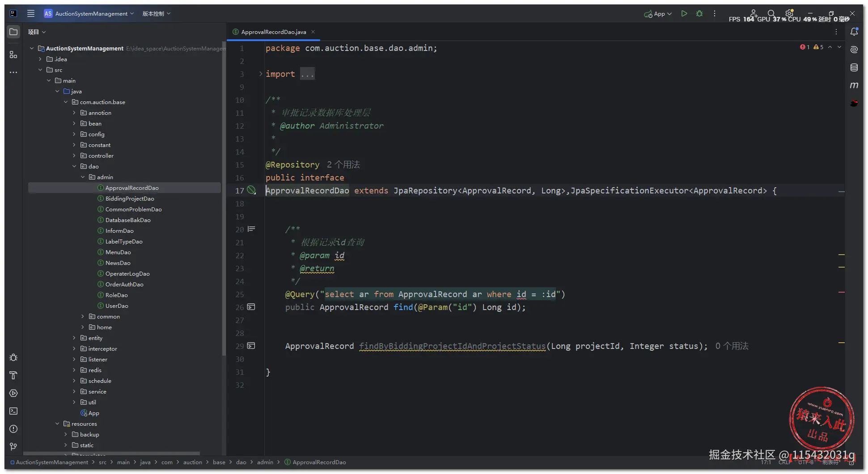868x474 pixels.
Task: Click breadcrumb 'AuctionSystemManagement' root
Action: click(x=52, y=462)
